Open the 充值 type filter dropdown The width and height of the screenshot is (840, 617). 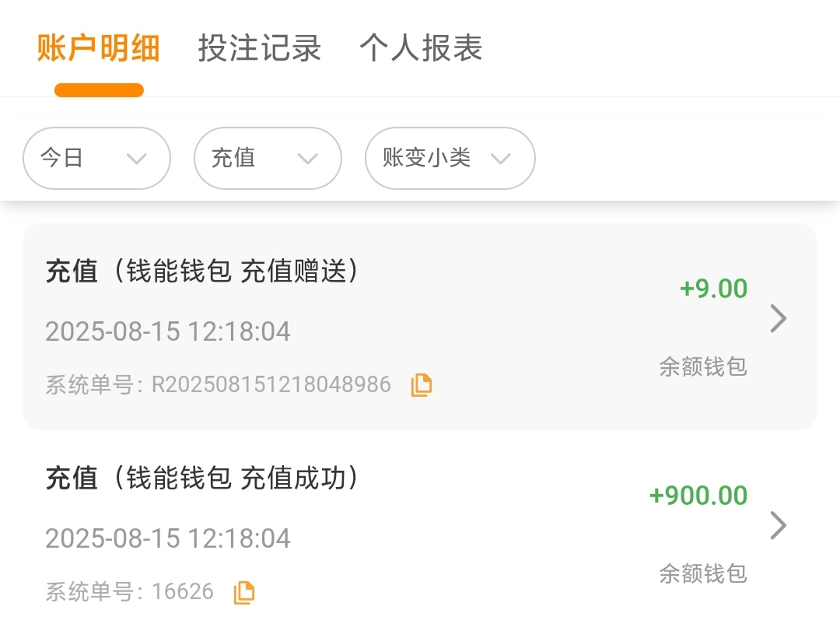268,159
